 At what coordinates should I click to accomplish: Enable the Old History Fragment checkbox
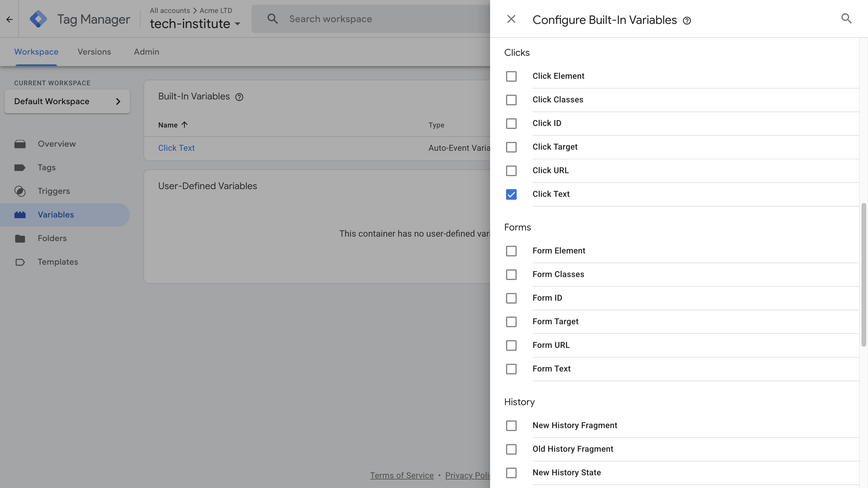pyautogui.click(x=511, y=449)
